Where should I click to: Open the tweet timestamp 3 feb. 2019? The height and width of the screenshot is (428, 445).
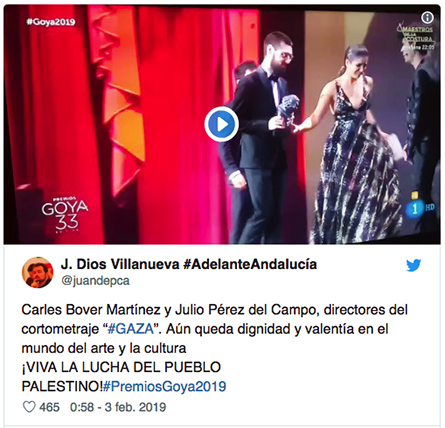point(118,407)
